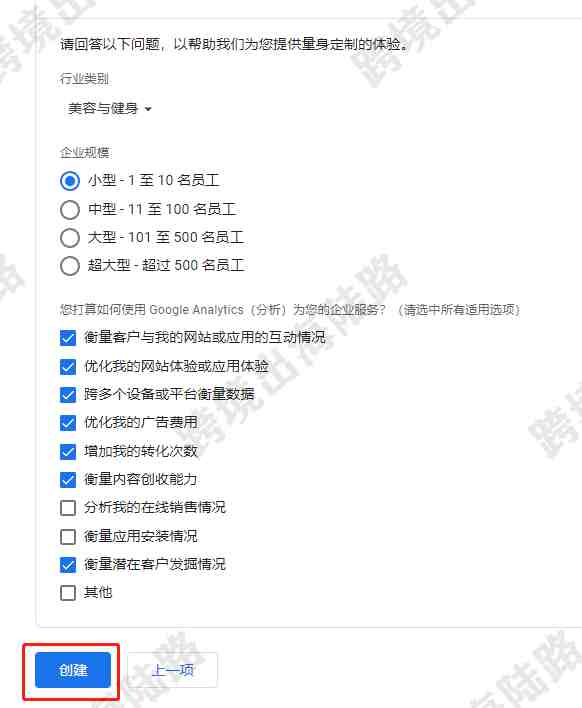Click the dropdown arrow beside 美容与健身
Image resolution: width=582 pixels, height=708 pixels.
coord(148,109)
